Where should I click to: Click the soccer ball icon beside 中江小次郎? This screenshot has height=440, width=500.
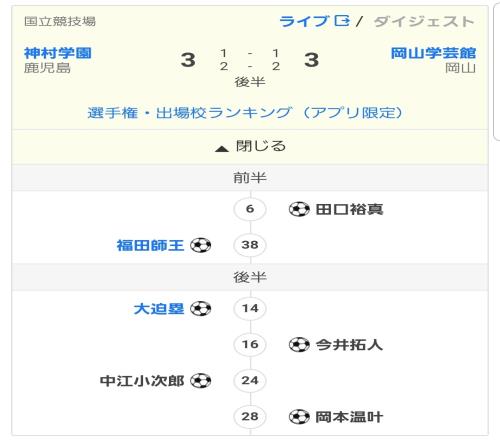(201, 381)
